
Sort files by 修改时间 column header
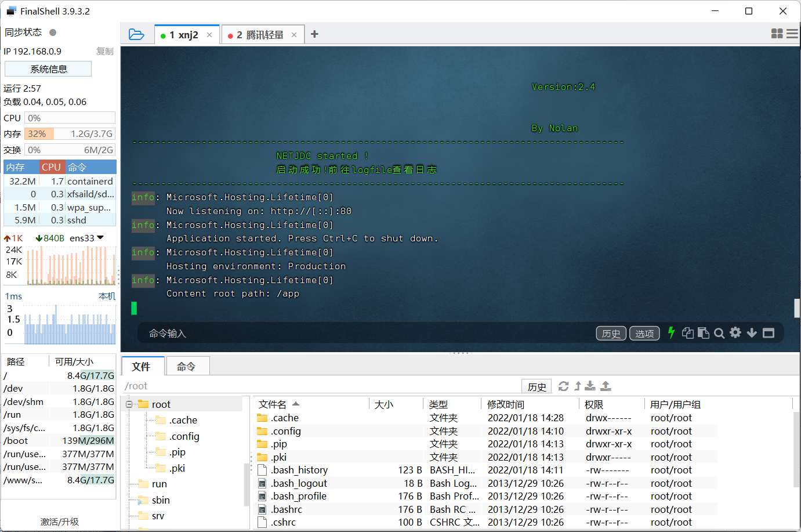[x=530, y=404]
